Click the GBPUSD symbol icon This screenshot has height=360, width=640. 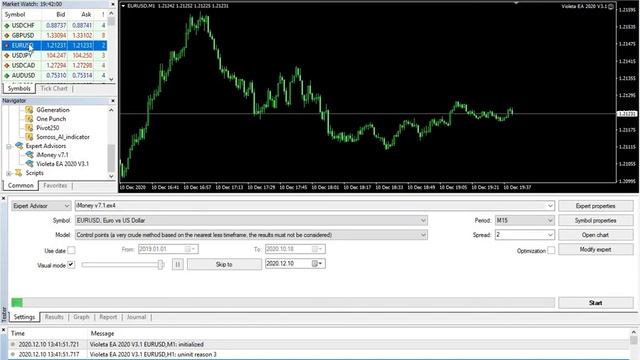pyautogui.click(x=7, y=36)
